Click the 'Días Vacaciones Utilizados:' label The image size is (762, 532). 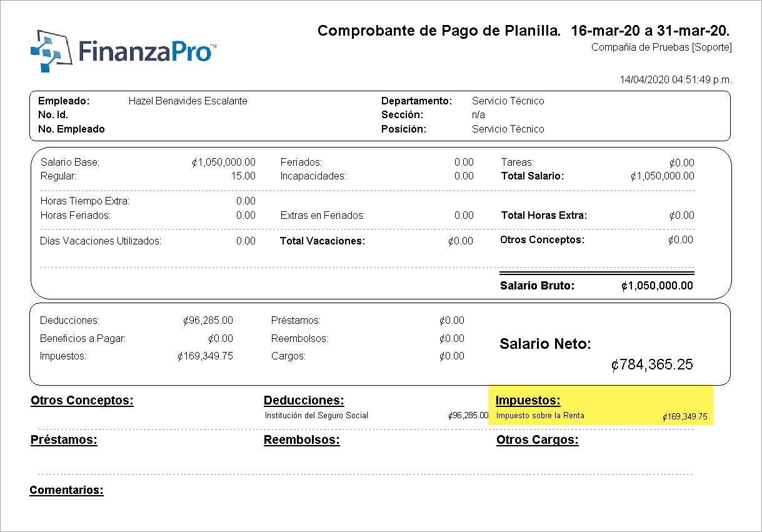point(101,241)
